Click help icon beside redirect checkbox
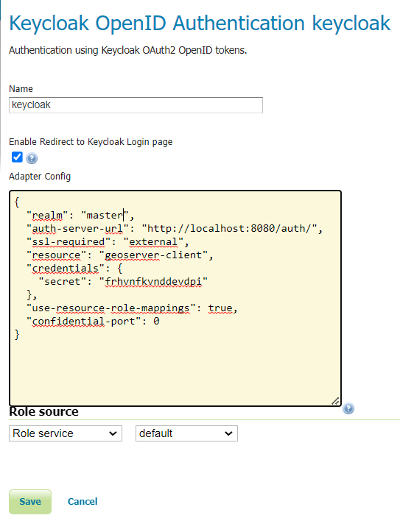The width and height of the screenshot is (400, 532). (x=32, y=158)
